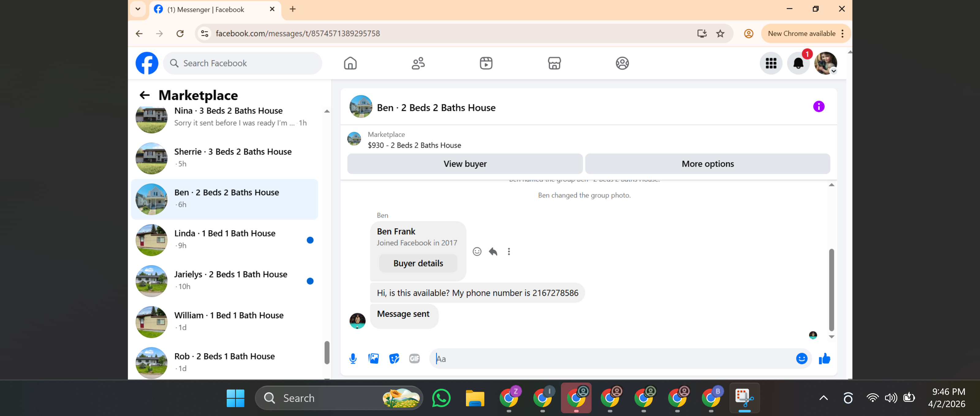Open volume control in system tray
Screen dimensions: 980x416
click(x=891, y=398)
